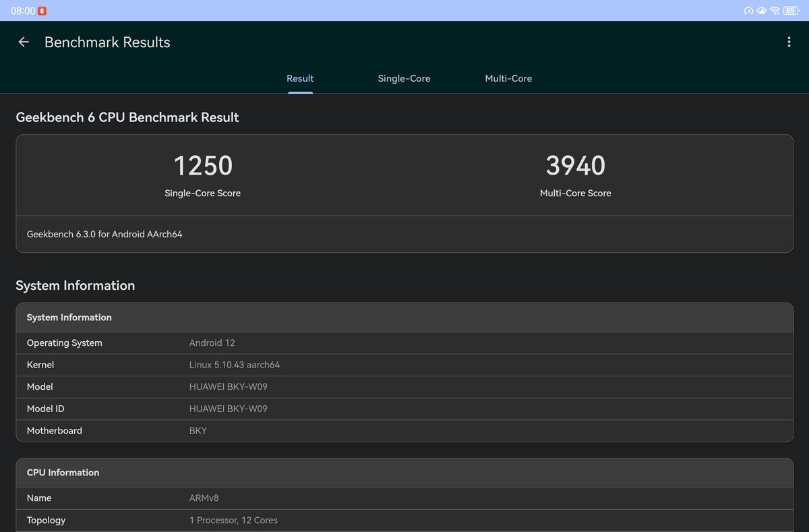Tap the Geekbench 6.3.0 for Android AArch64 text

[104, 234]
